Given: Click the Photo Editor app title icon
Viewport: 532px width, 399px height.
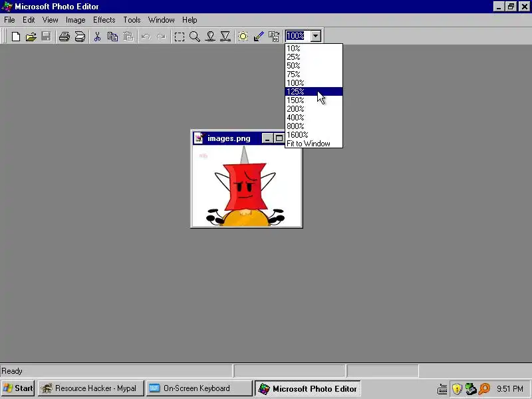Looking at the screenshot, I should [x=7, y=7].
